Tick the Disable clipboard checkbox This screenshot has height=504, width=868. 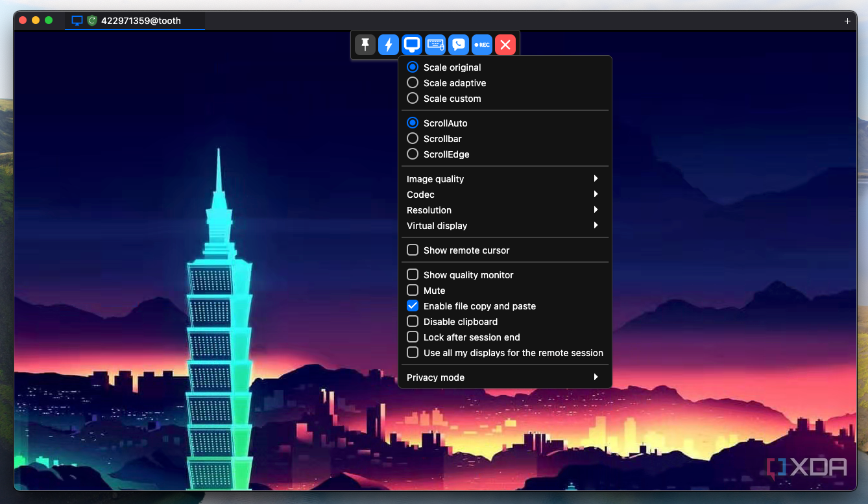tap(413, 321)
